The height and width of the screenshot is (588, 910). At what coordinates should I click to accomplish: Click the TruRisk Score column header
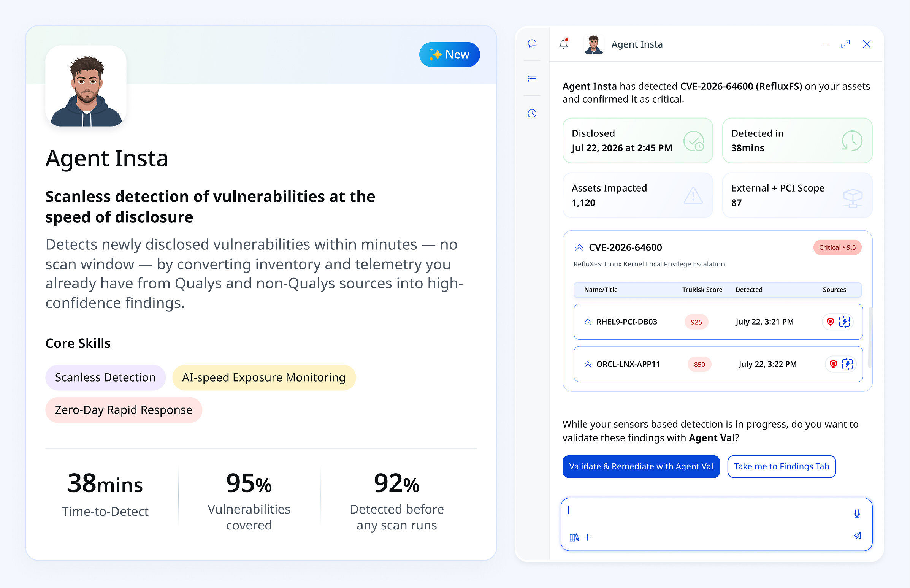pos(702,290)
